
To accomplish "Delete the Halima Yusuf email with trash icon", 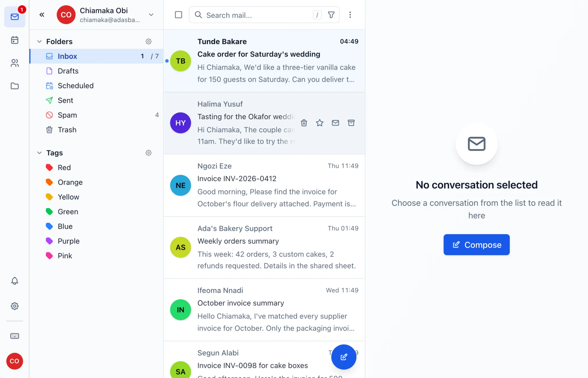I will 304,123.
